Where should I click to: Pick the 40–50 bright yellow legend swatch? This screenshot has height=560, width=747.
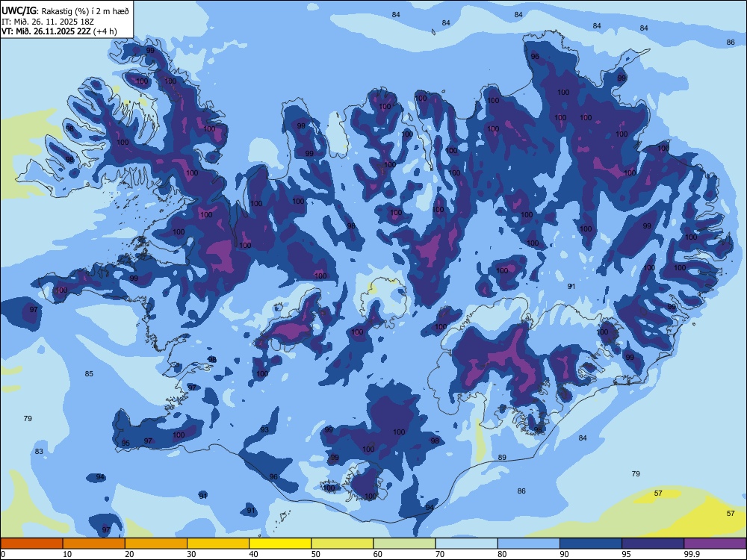(x=280, y=544)
